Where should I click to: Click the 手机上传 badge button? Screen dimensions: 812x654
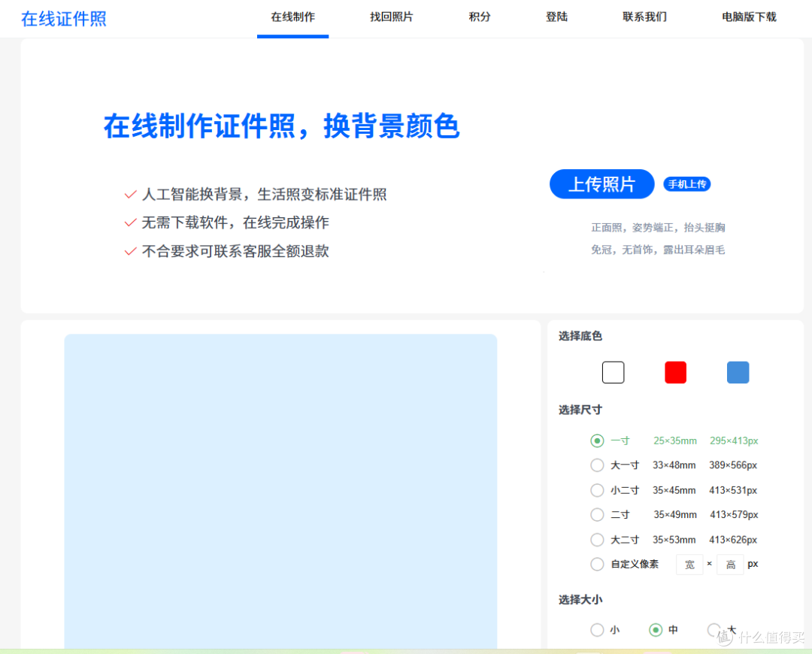[686, 184]
